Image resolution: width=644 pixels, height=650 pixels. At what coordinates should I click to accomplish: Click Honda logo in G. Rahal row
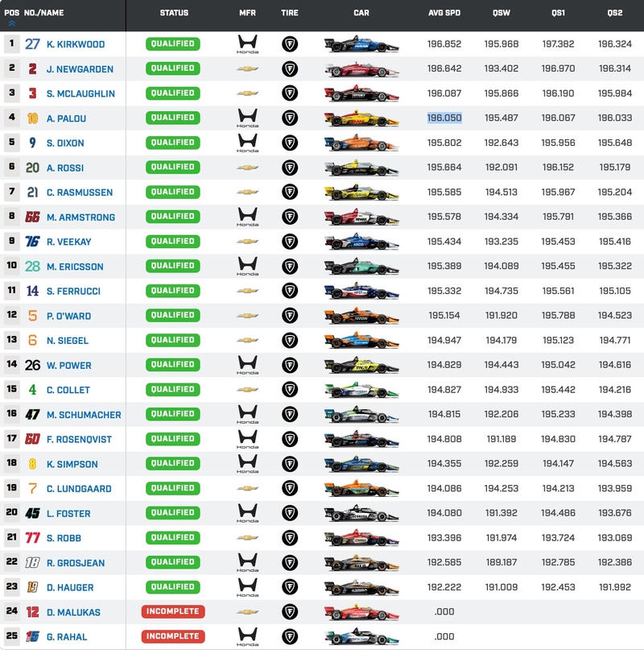[247, 636]
